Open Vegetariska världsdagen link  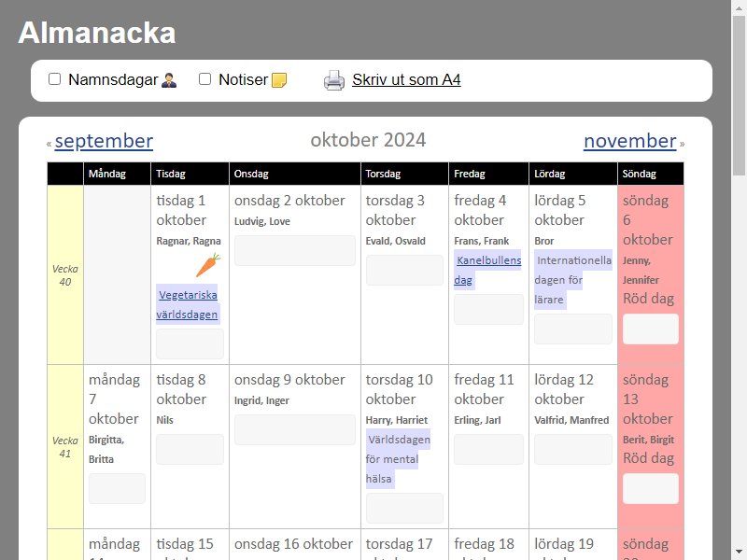pyautogui.click(x=188, y=304)
